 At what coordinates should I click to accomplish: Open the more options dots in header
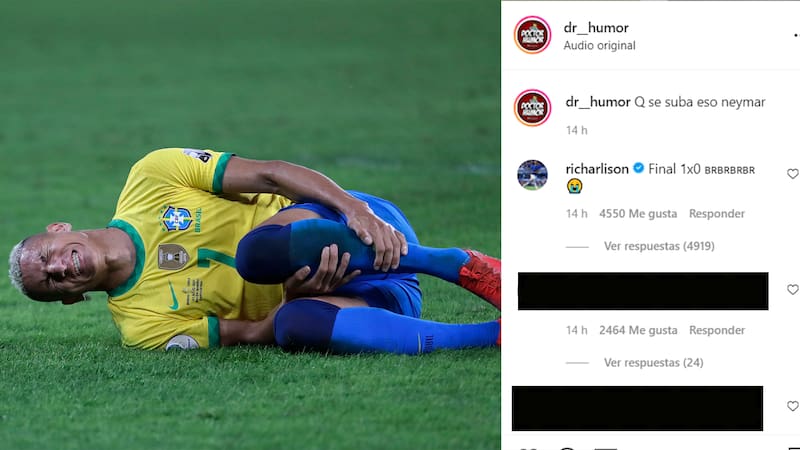(x=796, y=35)
